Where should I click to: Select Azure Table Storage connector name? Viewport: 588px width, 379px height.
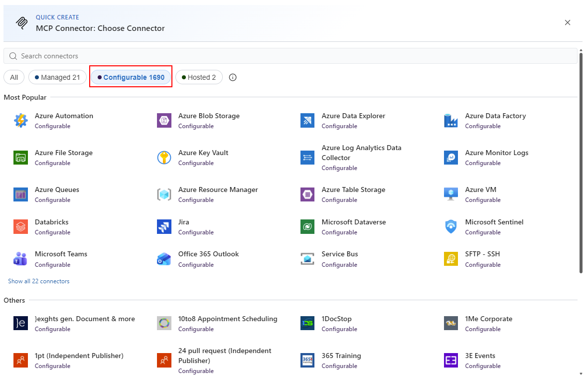click(x=353, y=189)
